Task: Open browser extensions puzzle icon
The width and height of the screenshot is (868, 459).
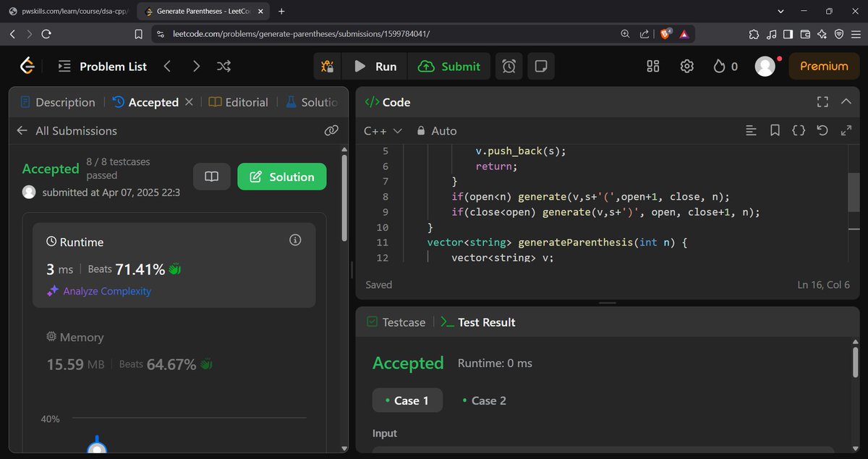Action: tap(754, 34)
